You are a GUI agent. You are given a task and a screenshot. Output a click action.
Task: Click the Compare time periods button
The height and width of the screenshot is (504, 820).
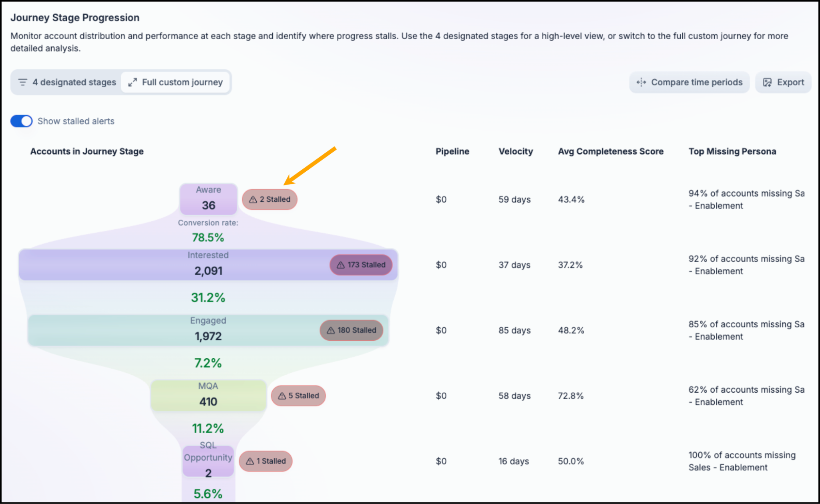pyautogui.click(x=689, y=82)
